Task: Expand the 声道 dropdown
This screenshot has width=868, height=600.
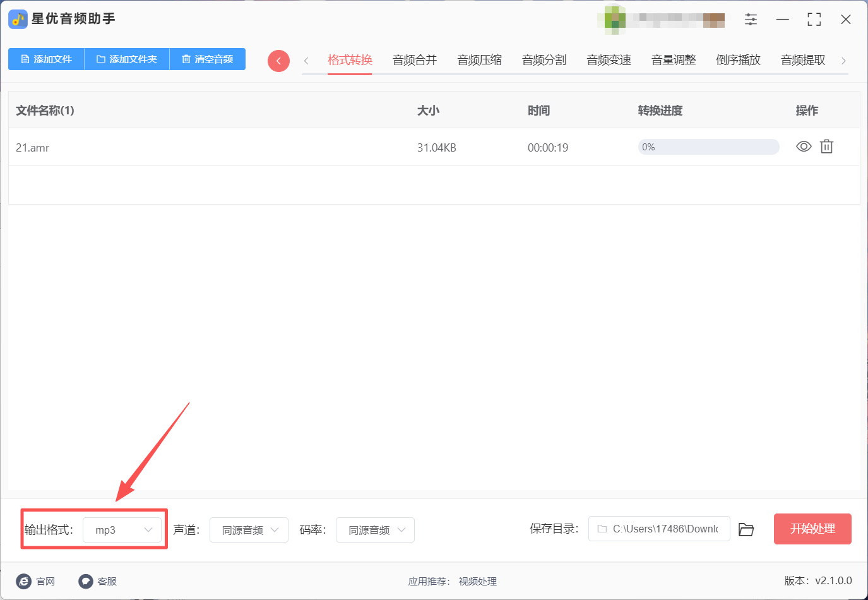Action: [249, 530]
